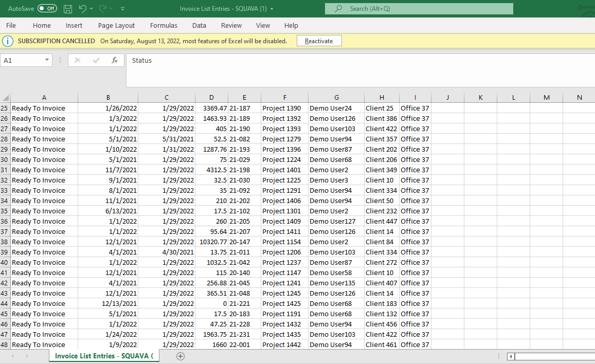Open the Page Layout ribbon tab

116,25
